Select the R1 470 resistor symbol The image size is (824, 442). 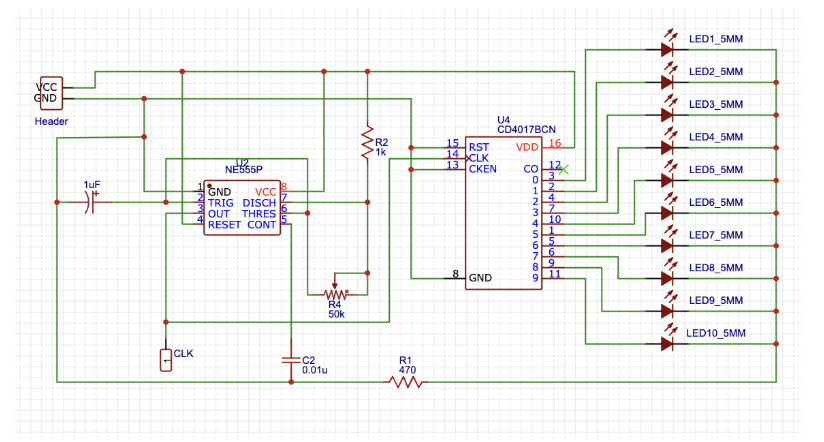(x=406, y=381)
